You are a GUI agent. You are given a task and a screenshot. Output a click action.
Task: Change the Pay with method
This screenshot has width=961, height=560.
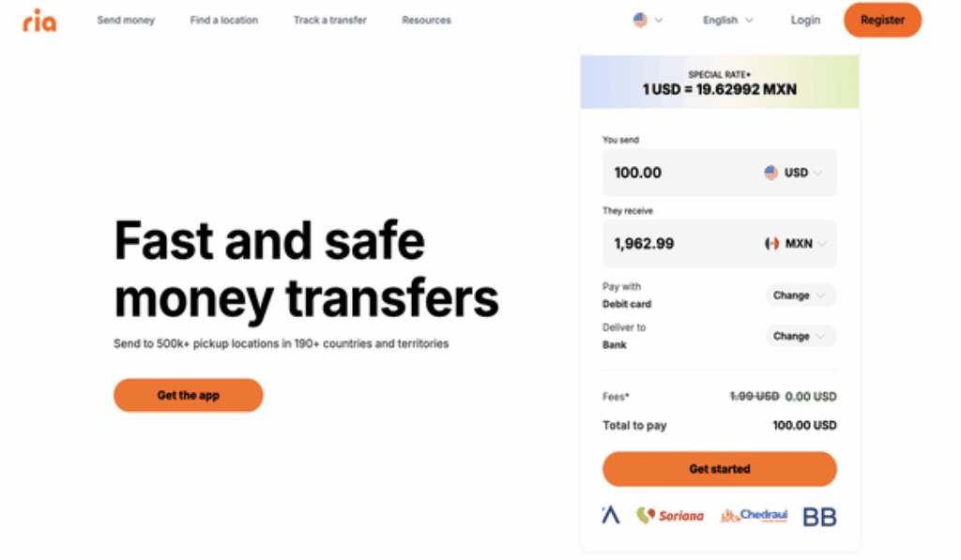click(x=801, y=295)
